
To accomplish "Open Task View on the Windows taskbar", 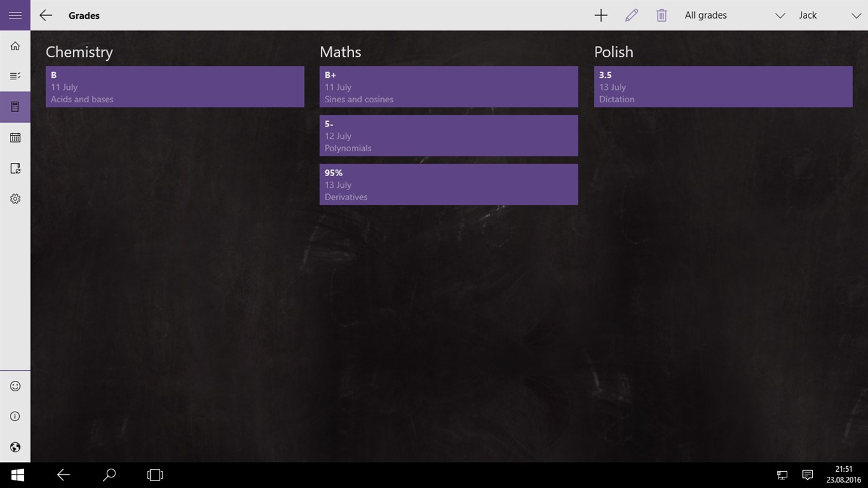I will click(154, 474).
